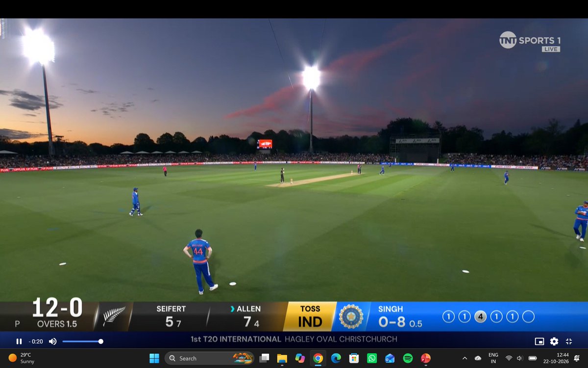Open the 29°C Sunny weather widget
Screen dimensions: 588x368
(22, 358)
